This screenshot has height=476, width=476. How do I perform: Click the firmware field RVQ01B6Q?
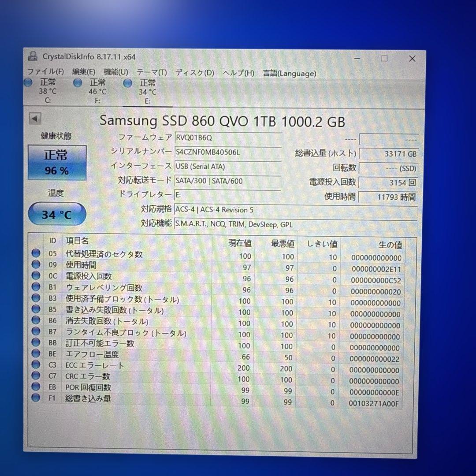coord(228,138)
